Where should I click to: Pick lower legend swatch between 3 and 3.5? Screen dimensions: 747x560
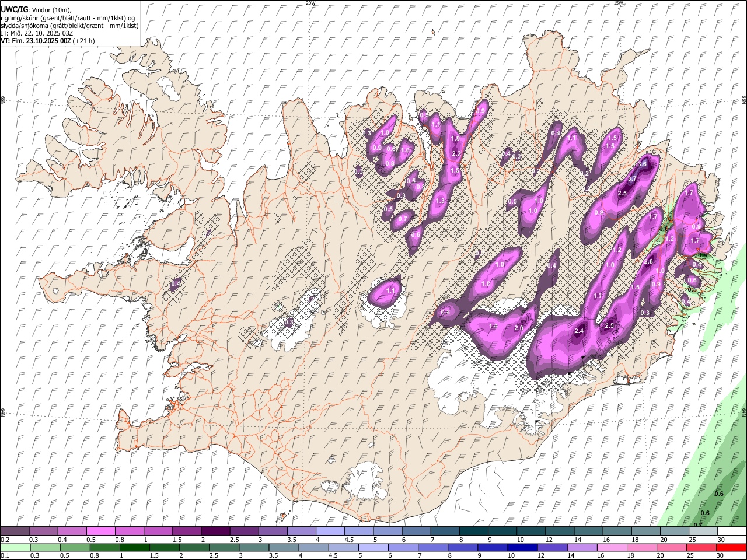(253, 547)
